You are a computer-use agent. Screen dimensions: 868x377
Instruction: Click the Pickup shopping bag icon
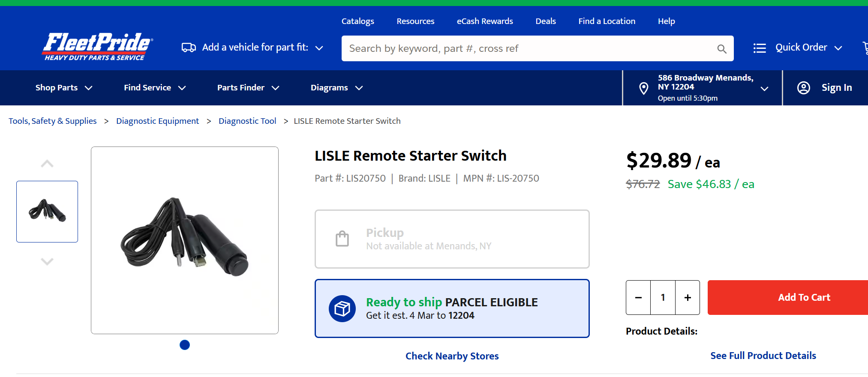tap(342, 239)
